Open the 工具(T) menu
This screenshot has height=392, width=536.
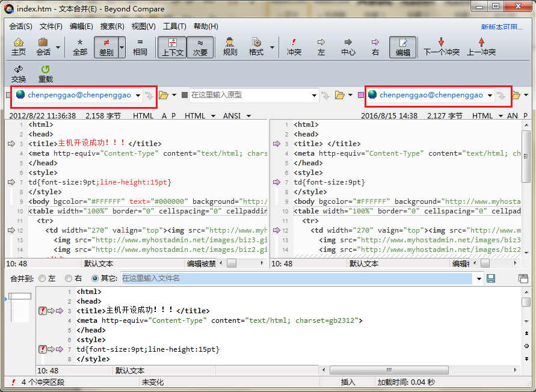[174, 26]
